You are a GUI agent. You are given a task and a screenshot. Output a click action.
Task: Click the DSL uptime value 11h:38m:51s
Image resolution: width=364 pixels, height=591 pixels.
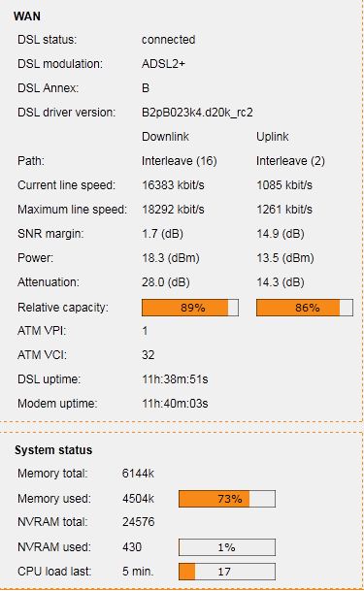(x=175, y=379)
